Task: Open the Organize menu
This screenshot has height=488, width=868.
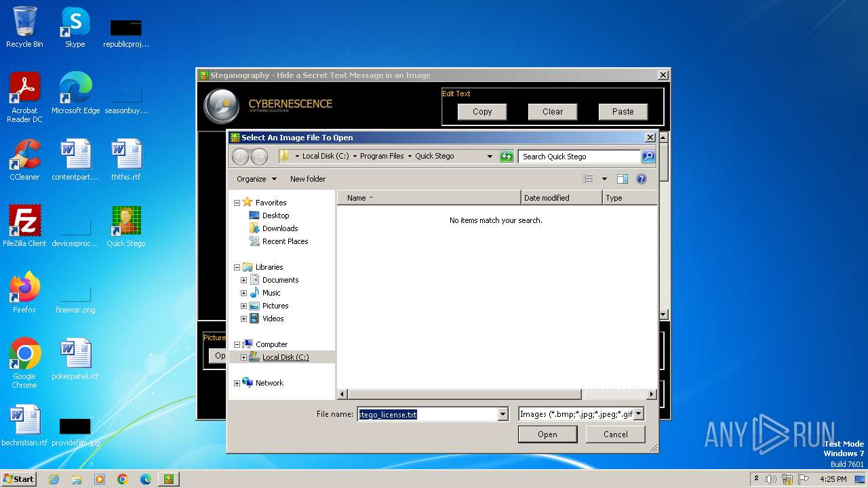Action: pos(256,179)
